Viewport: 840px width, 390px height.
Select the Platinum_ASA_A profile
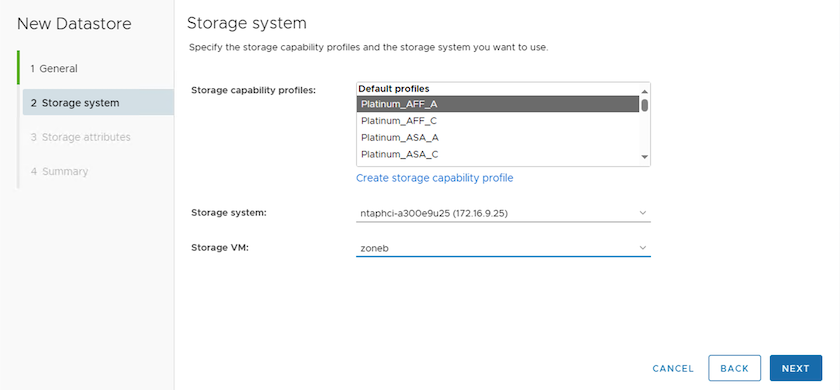tap(498, 138)
